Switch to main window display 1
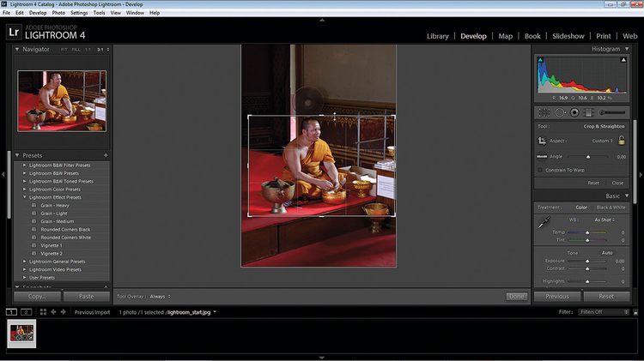This screenshot has width=644, height=361. click(x=11, y=312)
